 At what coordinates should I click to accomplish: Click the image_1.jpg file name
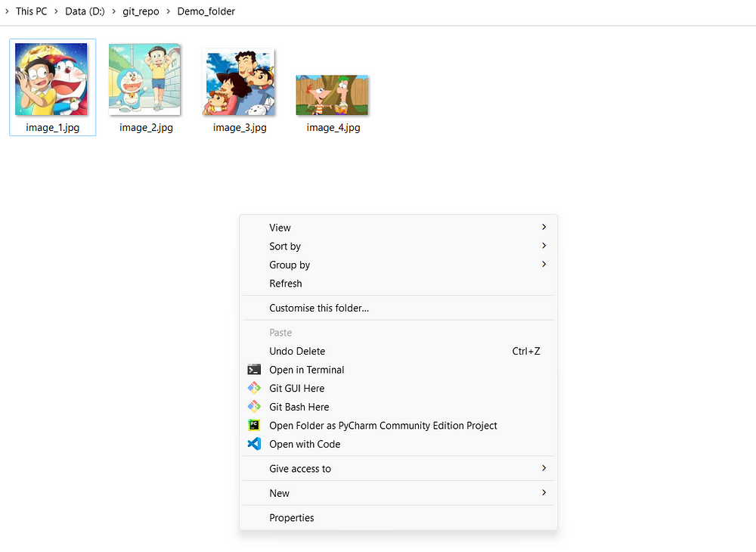click(x=53, y=127)
